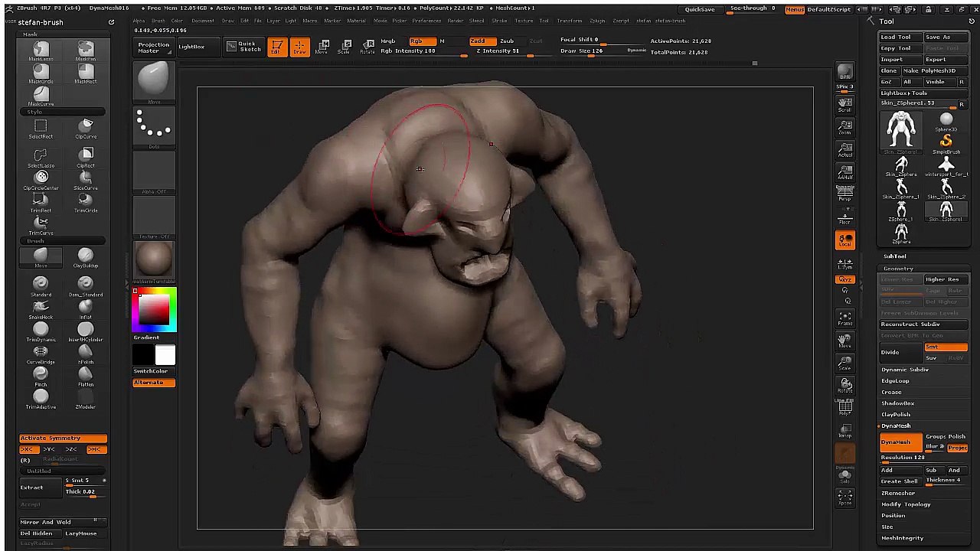
Task: Expand the ClayPolish section
Action: point(896,415)
